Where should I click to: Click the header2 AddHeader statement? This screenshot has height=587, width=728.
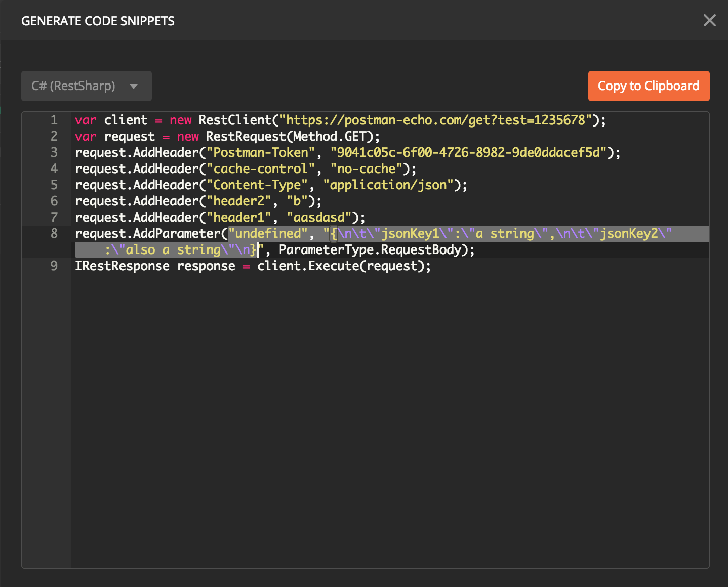click(x=197, y=201)
